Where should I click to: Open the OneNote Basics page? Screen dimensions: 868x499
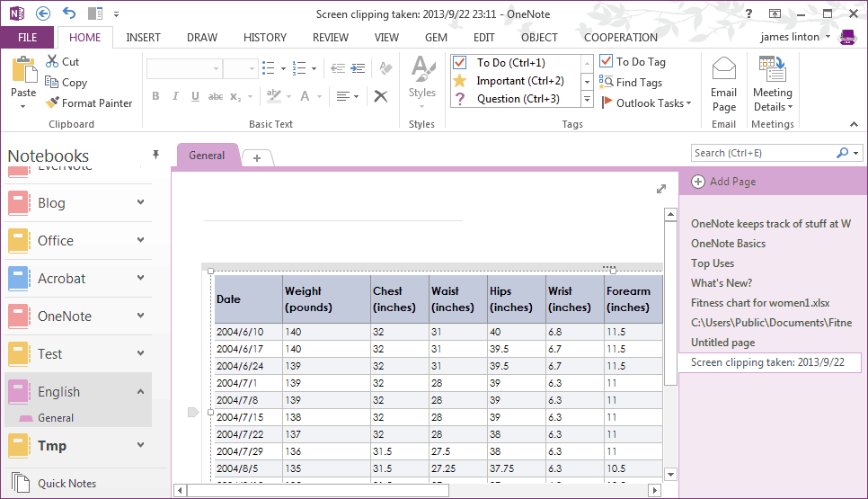[729, 244]
